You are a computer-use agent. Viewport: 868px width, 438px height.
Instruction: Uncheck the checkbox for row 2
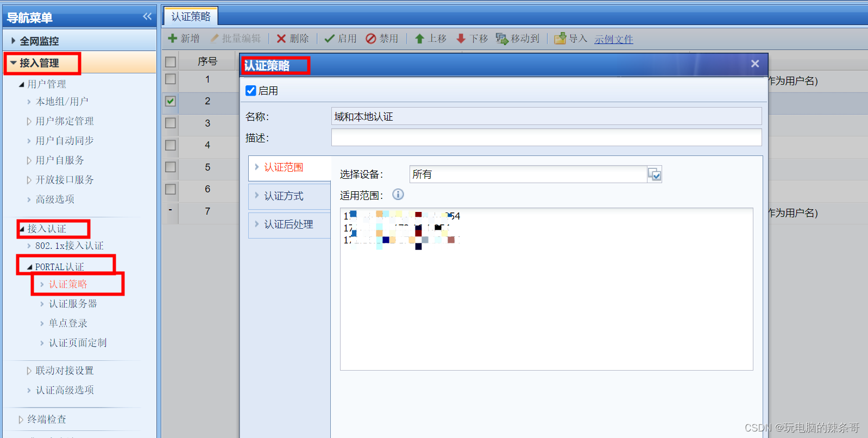click(171, 101)
